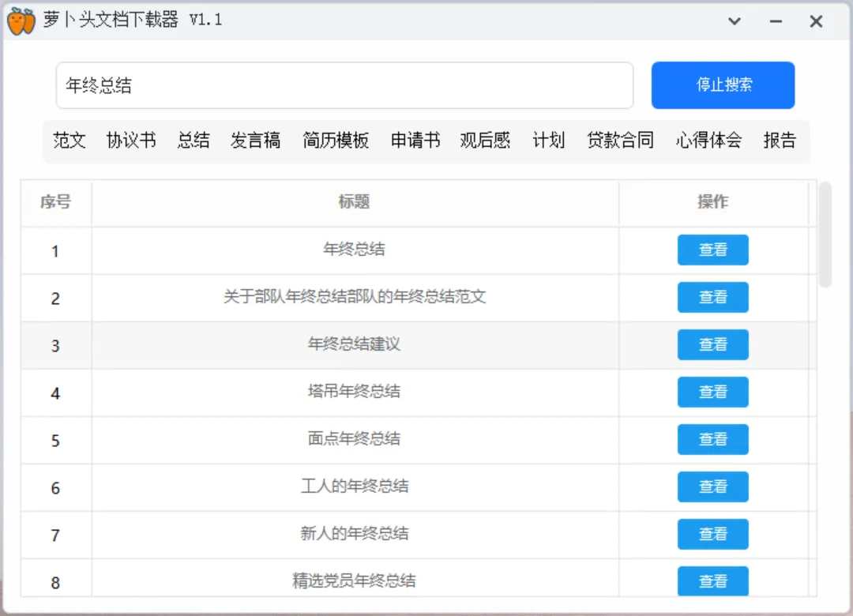Select the title 新人的年终总结

pyautogui.click(x=355, y=533)
